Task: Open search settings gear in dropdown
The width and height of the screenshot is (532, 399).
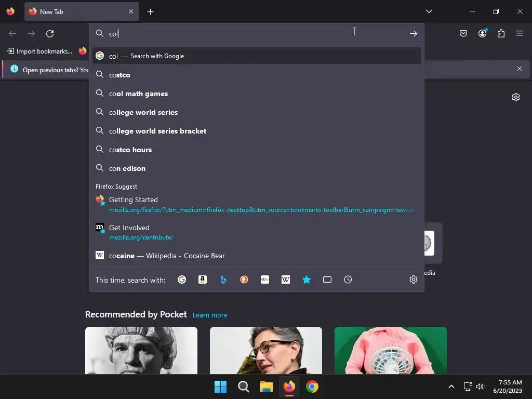Action: pos(413,280)
